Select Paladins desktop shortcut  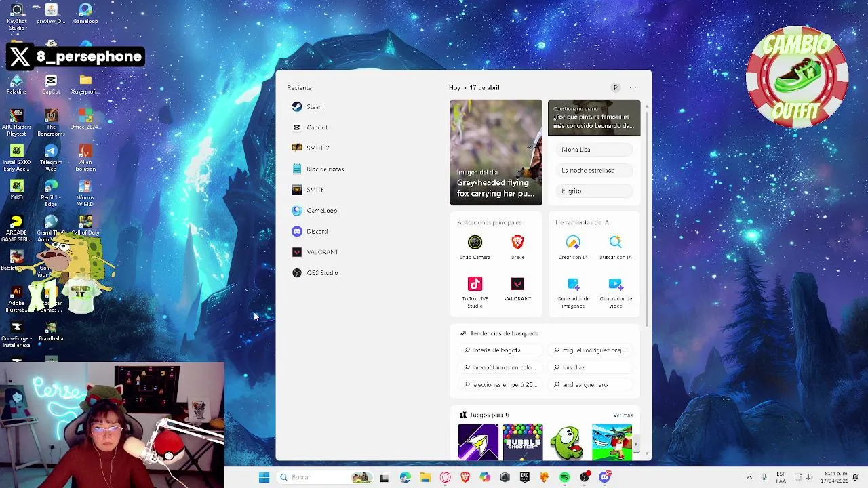pyautogui.click(x=16, y=85)
